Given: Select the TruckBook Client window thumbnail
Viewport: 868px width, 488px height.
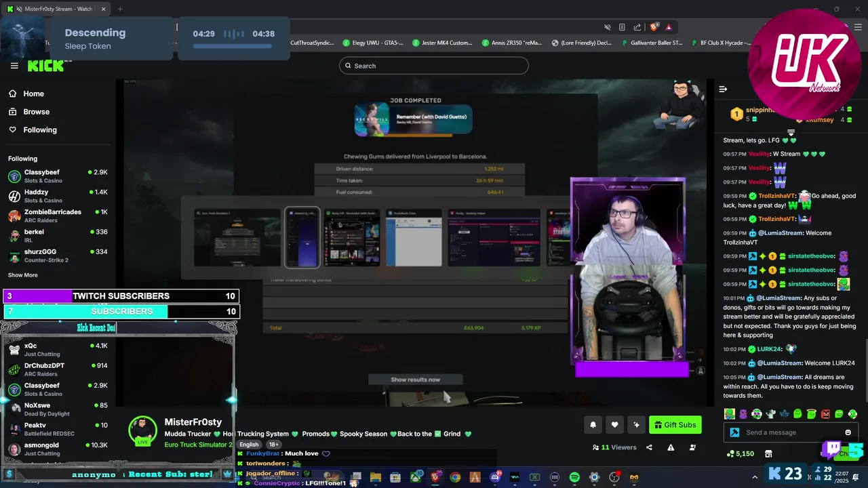Looking at the screenshot, I should (414, 238).
